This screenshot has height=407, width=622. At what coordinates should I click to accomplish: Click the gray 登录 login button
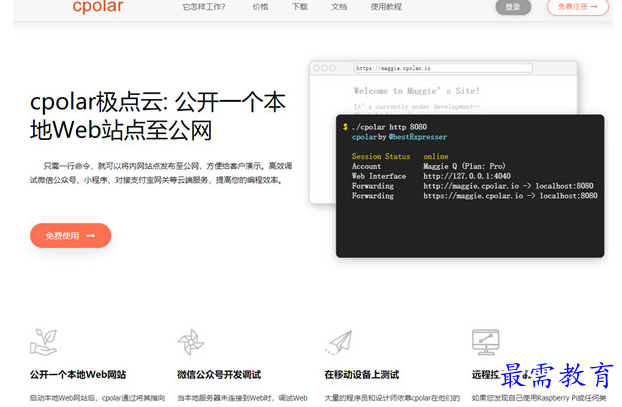point(513,7)
